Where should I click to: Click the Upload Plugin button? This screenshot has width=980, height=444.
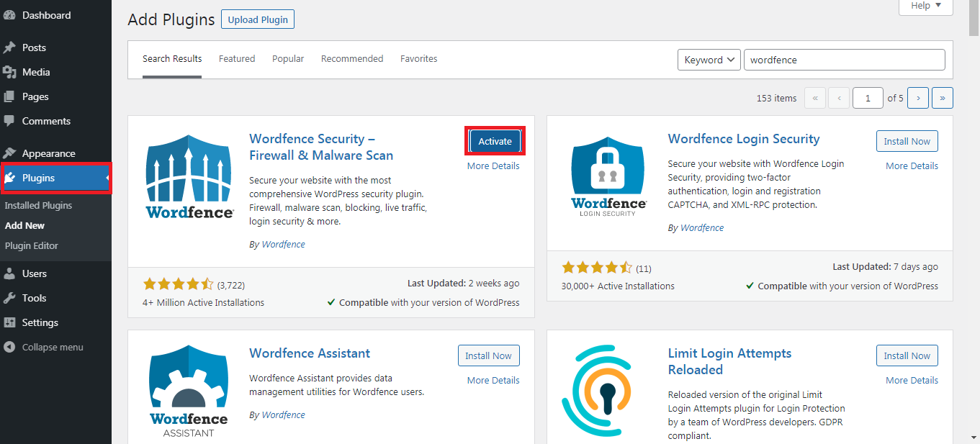pyautogui.click(x=258, y=19)
